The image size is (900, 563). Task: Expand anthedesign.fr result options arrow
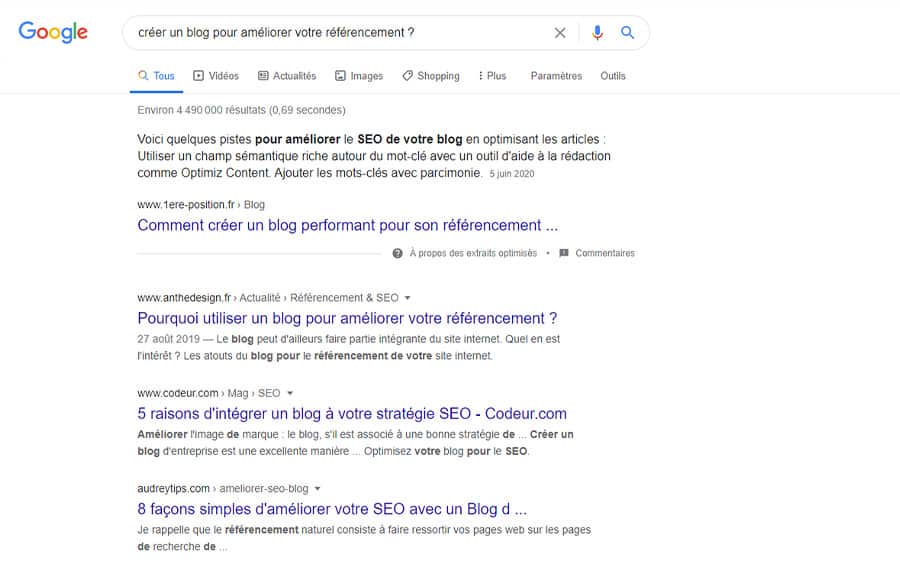click(408, 298)
